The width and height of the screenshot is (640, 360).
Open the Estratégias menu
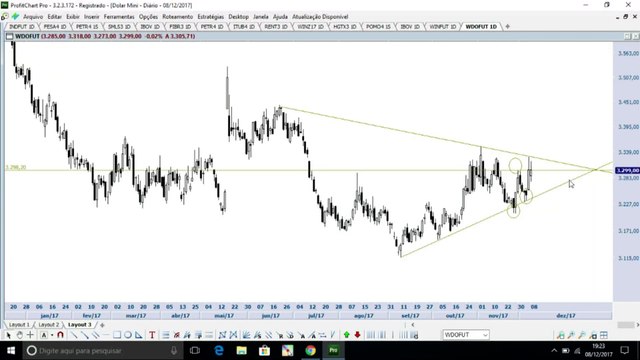(211, 17)
